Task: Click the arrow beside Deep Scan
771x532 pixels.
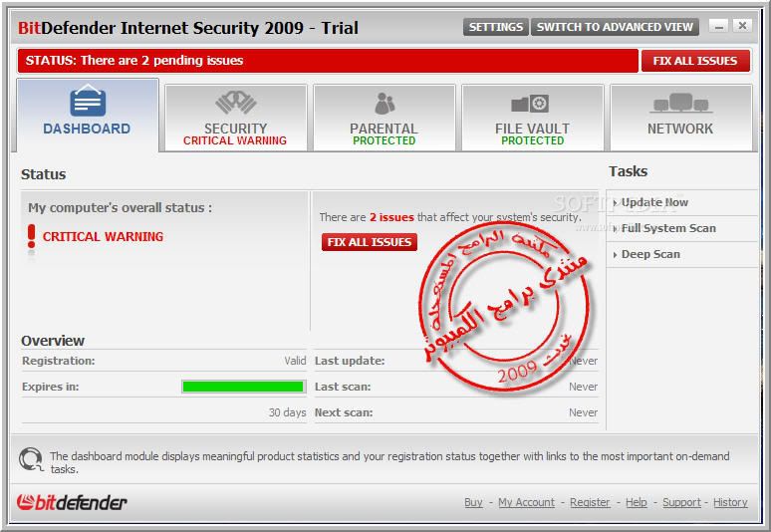Action: 615,255
